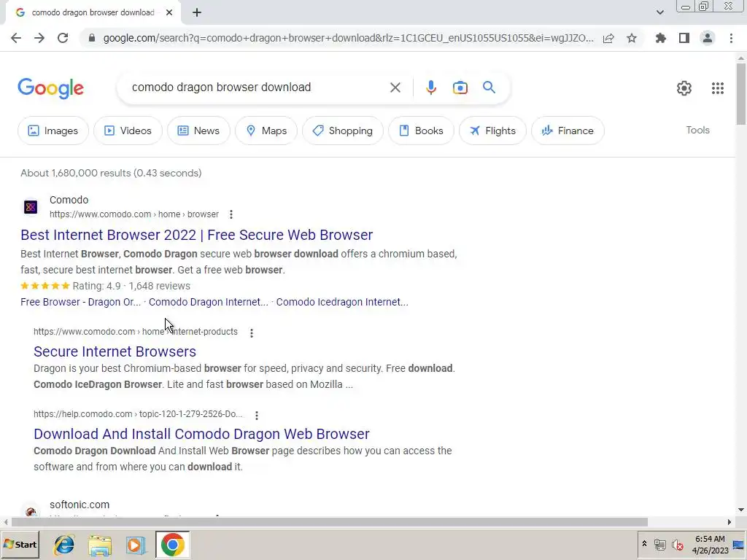Click the vertical scrollbar thumb
The width and height of the screenshot is (747, 560).
coord(741,94)
